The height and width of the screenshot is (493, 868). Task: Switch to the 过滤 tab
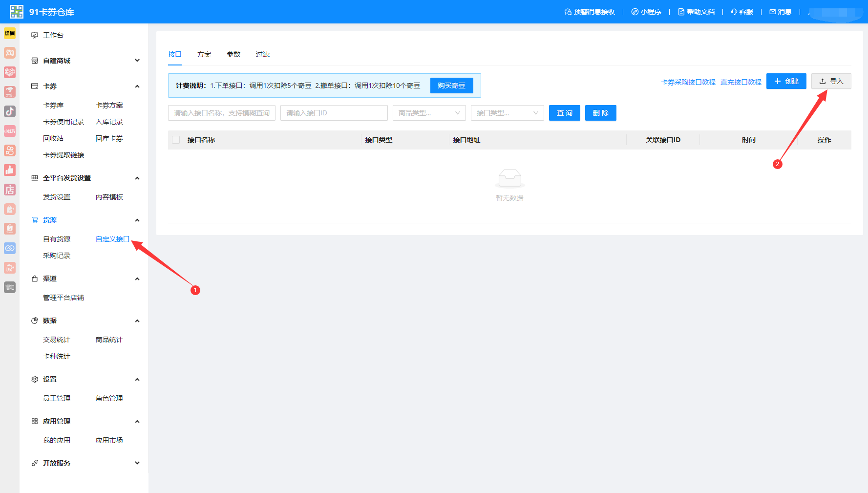click(263, 54)
